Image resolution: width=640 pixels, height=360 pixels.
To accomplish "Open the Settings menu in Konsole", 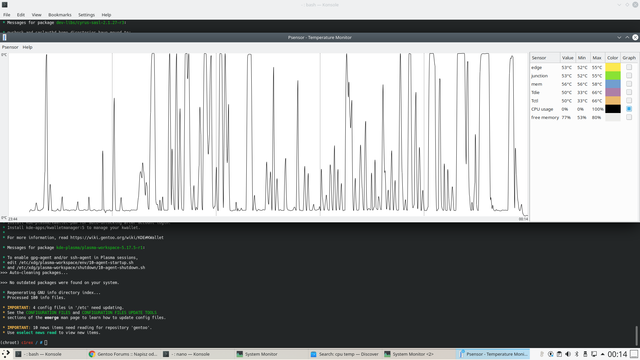I will coord(87,15).
